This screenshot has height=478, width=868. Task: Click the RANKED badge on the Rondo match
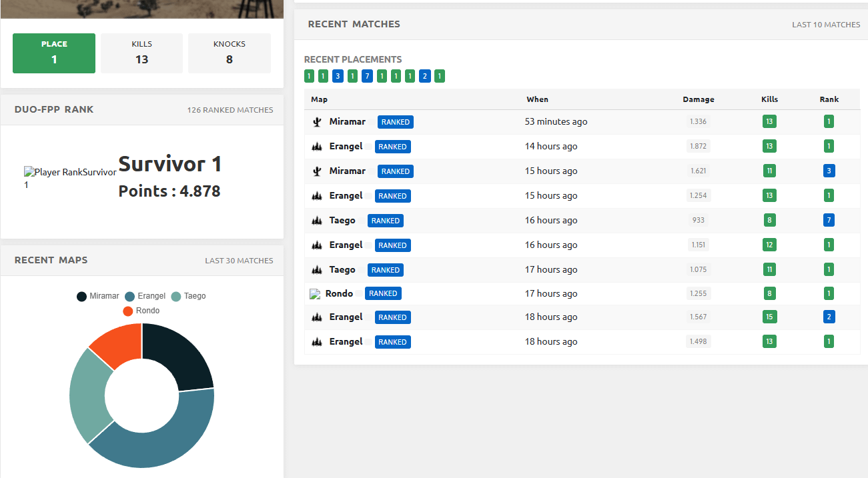(383, 293)
